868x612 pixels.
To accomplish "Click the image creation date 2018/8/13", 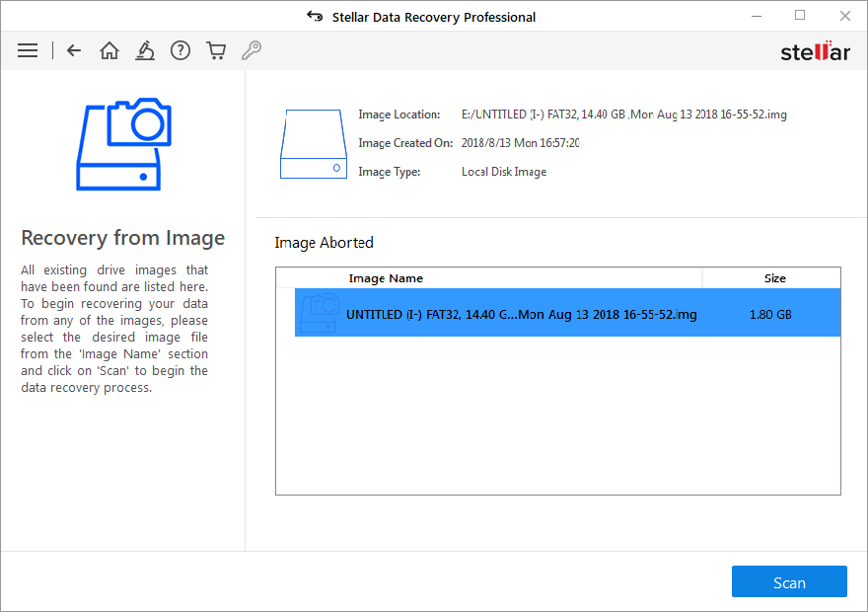I will pos(521,143).
